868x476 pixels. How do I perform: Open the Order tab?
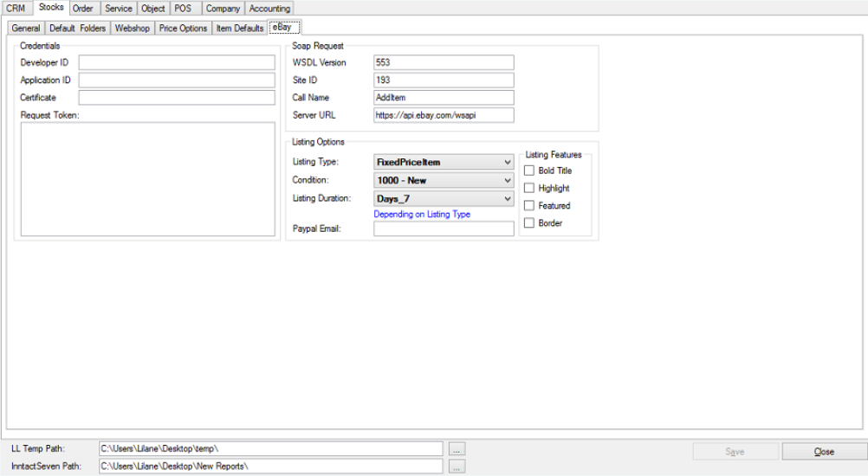point(83,9)
